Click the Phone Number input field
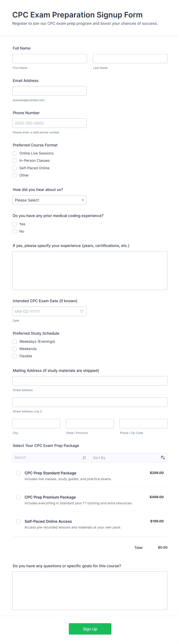 pos(49,123)
